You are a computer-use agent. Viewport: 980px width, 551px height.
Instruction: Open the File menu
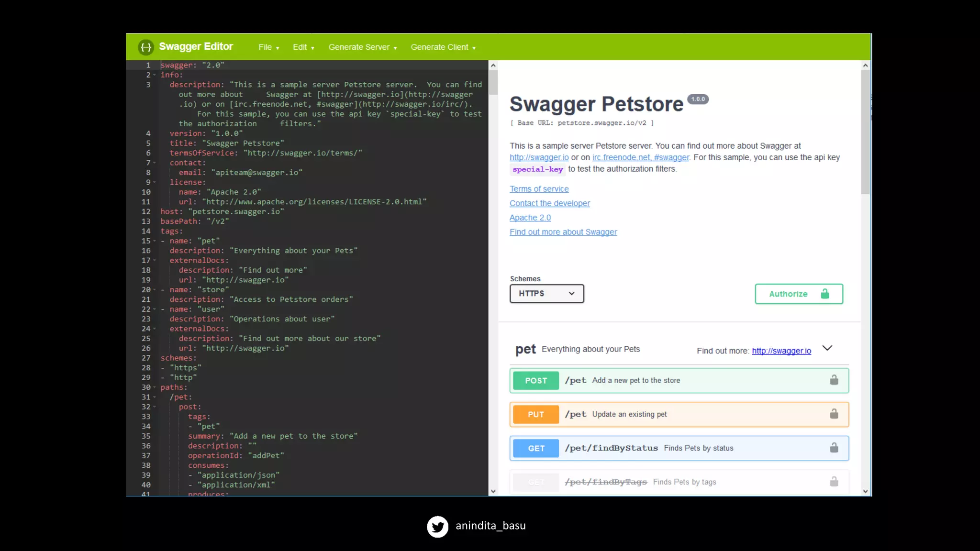pos(268,47)
